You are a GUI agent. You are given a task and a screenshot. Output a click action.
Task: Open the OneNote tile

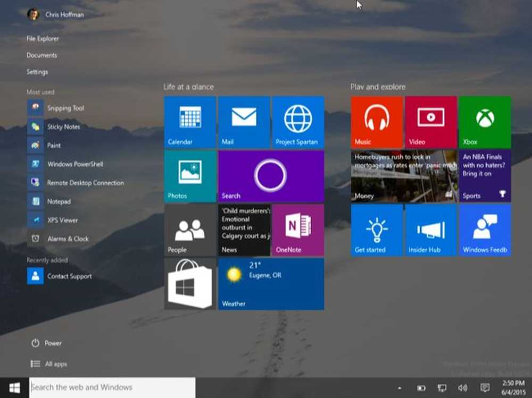click(x=298, y=230)
